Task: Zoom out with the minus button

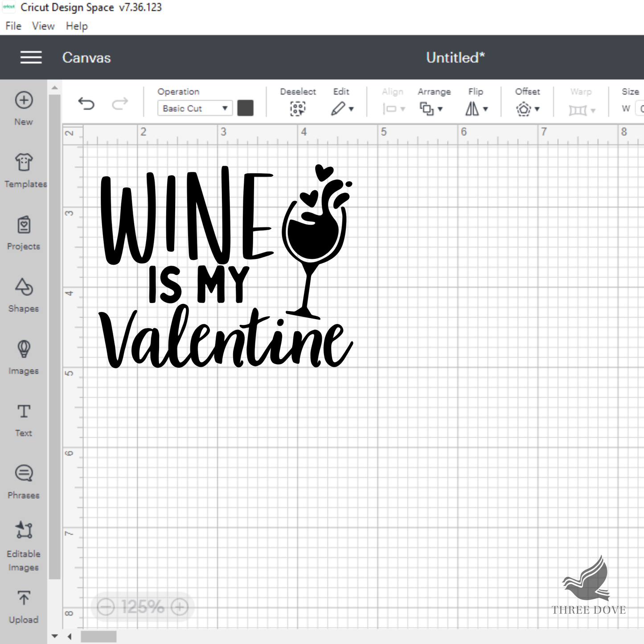Action: coord(106,607)
